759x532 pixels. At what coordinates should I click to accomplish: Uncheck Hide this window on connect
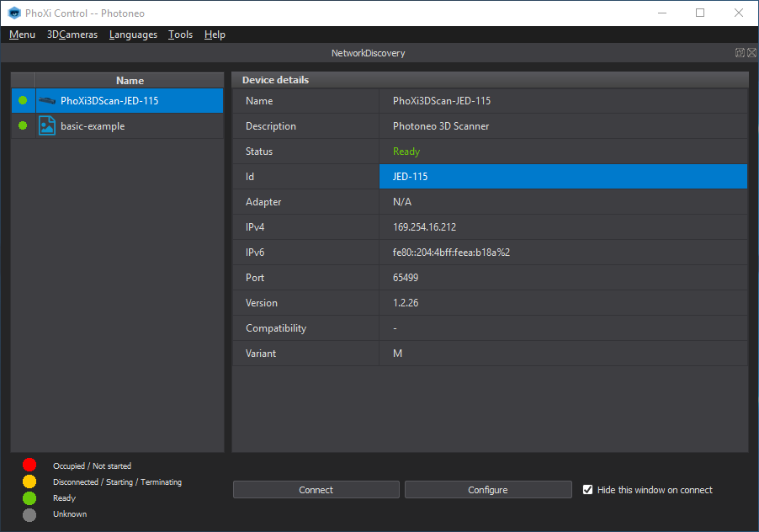[588, 490]
